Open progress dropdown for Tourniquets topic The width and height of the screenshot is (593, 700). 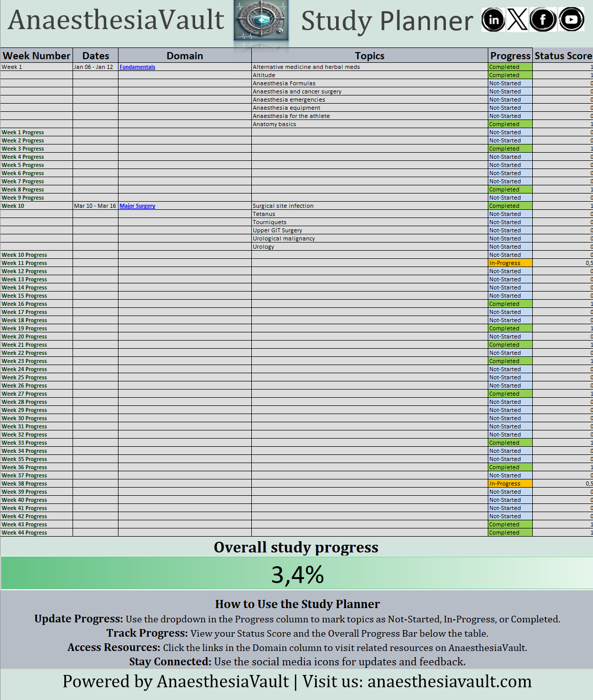tap(510, 222)
